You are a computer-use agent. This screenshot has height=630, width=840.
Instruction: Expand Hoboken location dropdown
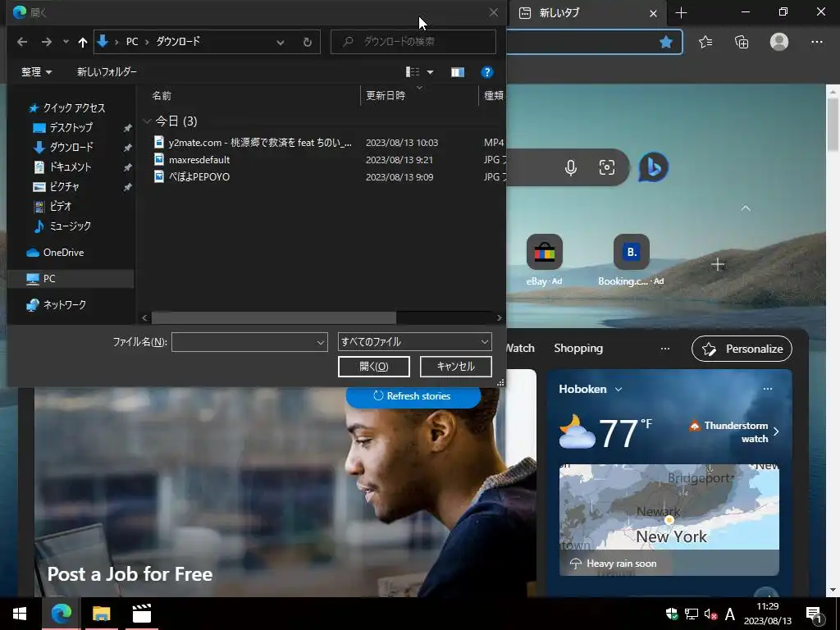[619, 390]
